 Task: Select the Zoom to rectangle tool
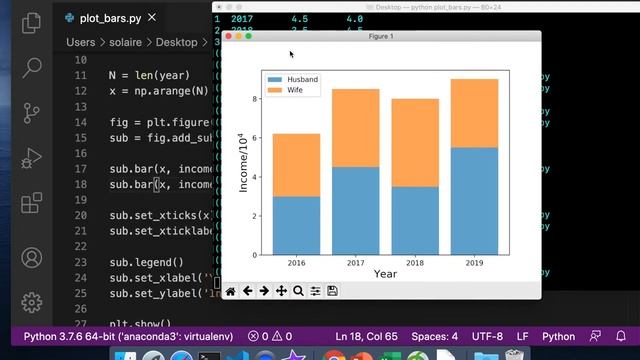pyautogui.click(x=298, y=291)
